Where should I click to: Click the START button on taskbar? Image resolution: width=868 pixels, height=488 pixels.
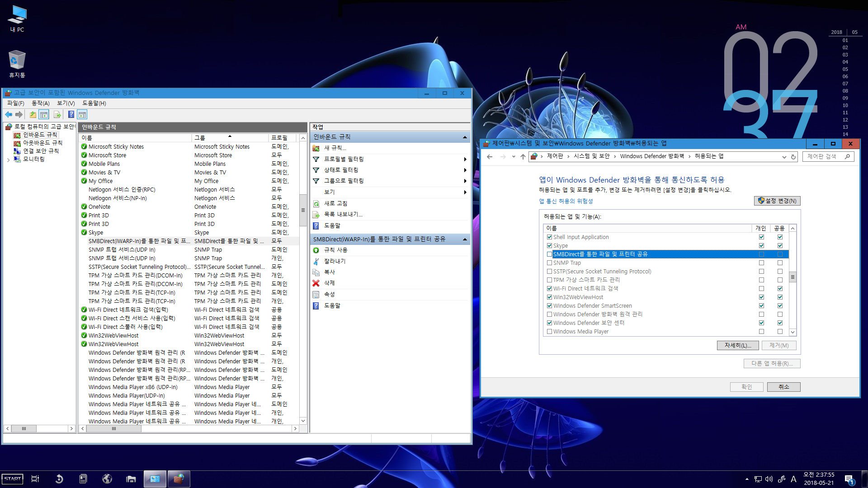[13, 479]
